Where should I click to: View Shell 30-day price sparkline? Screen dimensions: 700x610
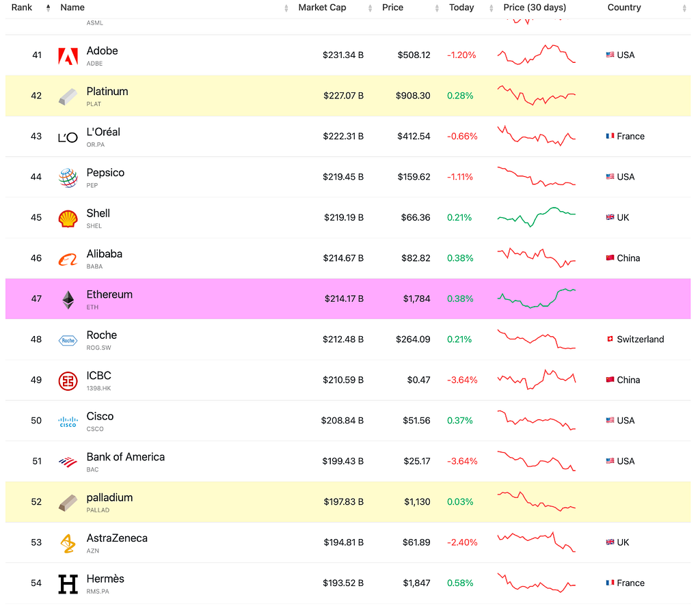pos(537,217)
